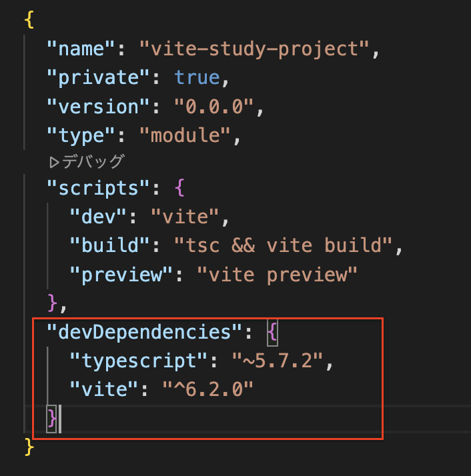Click the "module" value
This screenshot has height=476, width=471.
(x=185, y=135)
